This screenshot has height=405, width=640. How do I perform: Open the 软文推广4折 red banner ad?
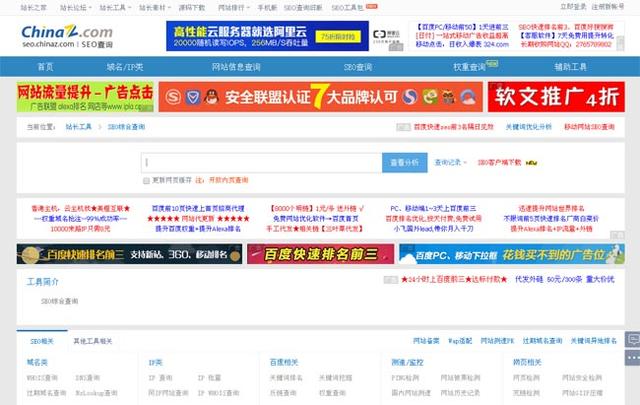coord(556,97)
